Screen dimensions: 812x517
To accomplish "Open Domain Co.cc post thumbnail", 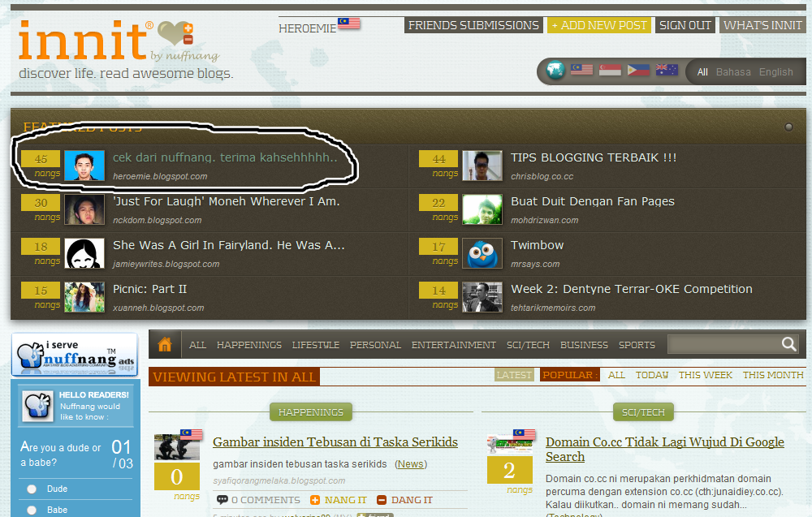I will click(x=510, y=445).
